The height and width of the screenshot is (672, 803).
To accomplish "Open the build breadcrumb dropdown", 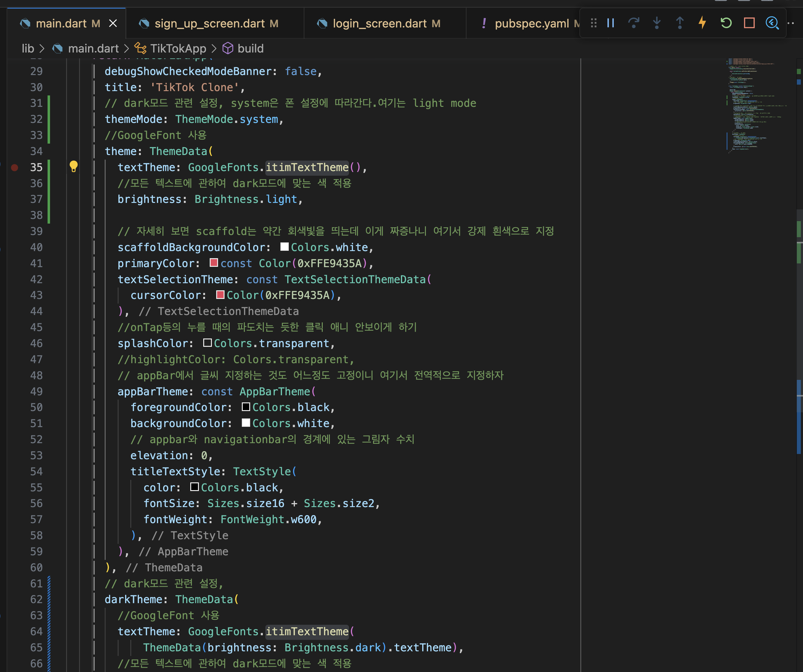I will (250, 48).
